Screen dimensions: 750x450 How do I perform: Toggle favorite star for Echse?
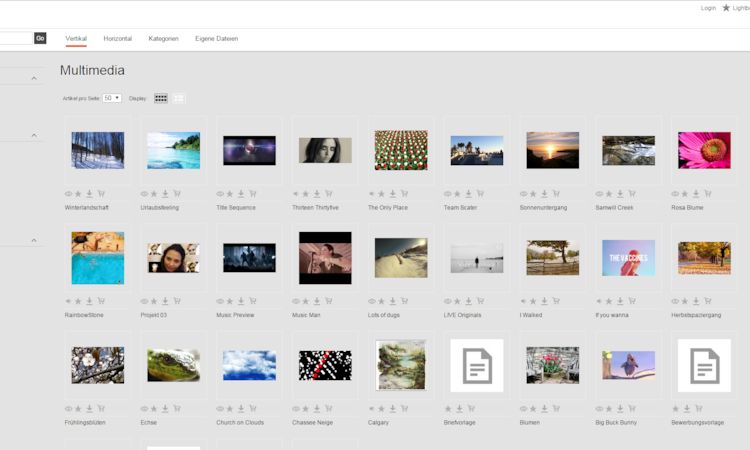coord(154,409)
